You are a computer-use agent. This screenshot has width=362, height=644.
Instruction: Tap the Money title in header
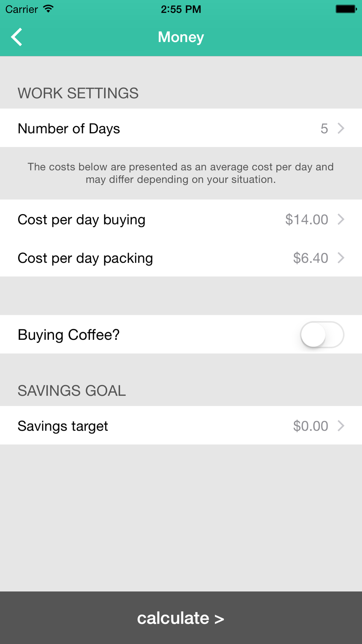point(181,37)
